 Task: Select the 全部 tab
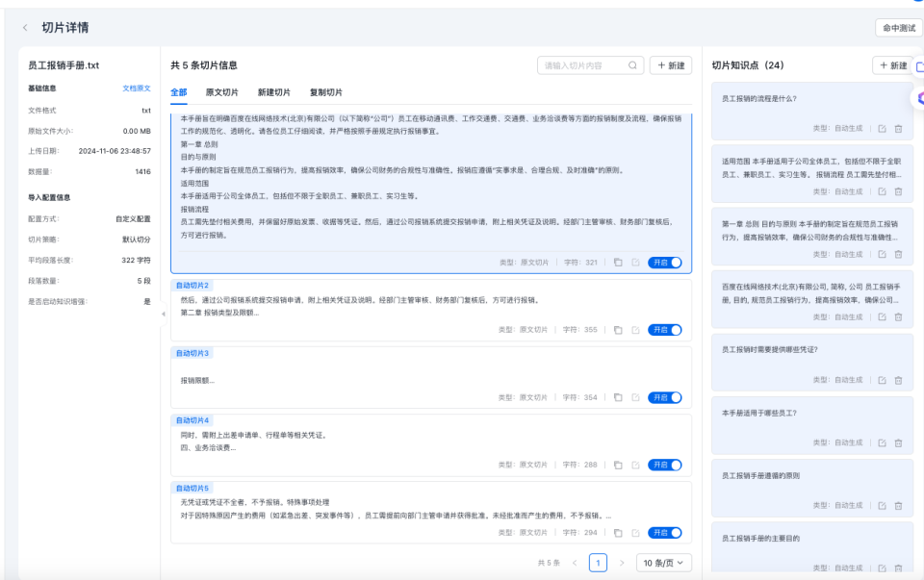(x=179, y=92)
